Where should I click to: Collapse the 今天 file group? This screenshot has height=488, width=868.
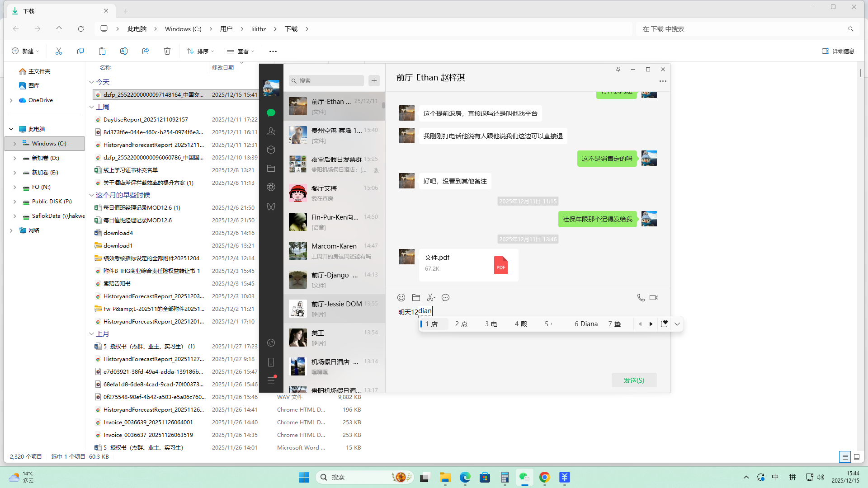(91, 82)
